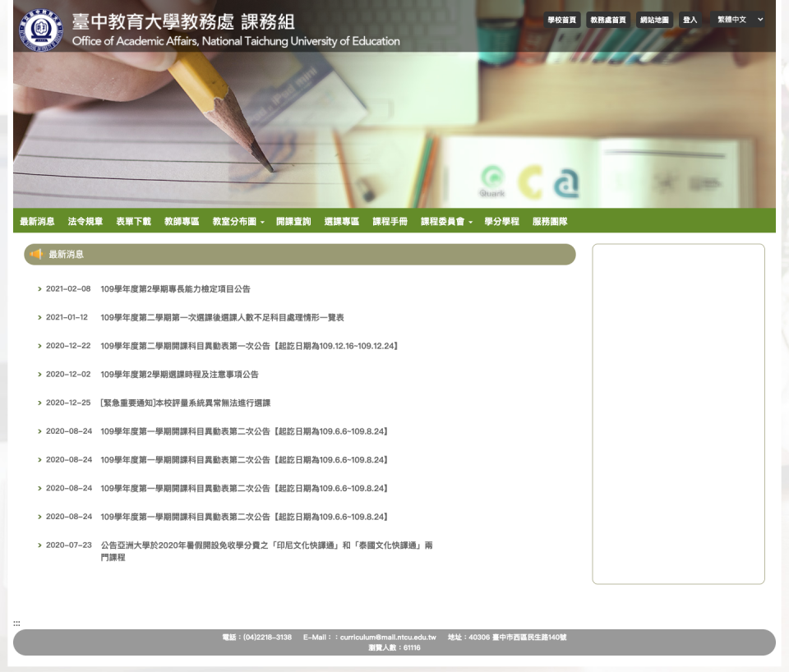
Task: Open the 緊急重要通知 評量系統異常 announcement
Action: [x=185, y=403]
